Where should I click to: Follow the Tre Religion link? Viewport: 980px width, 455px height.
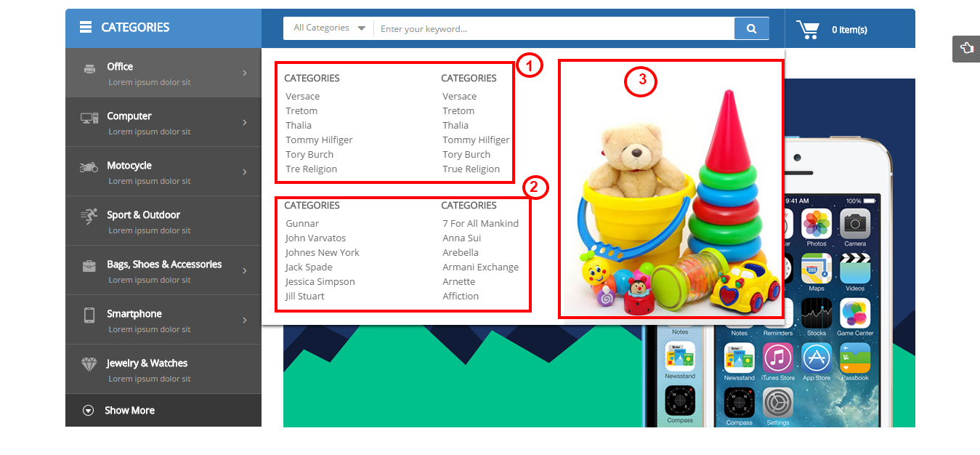coord(312,169)
